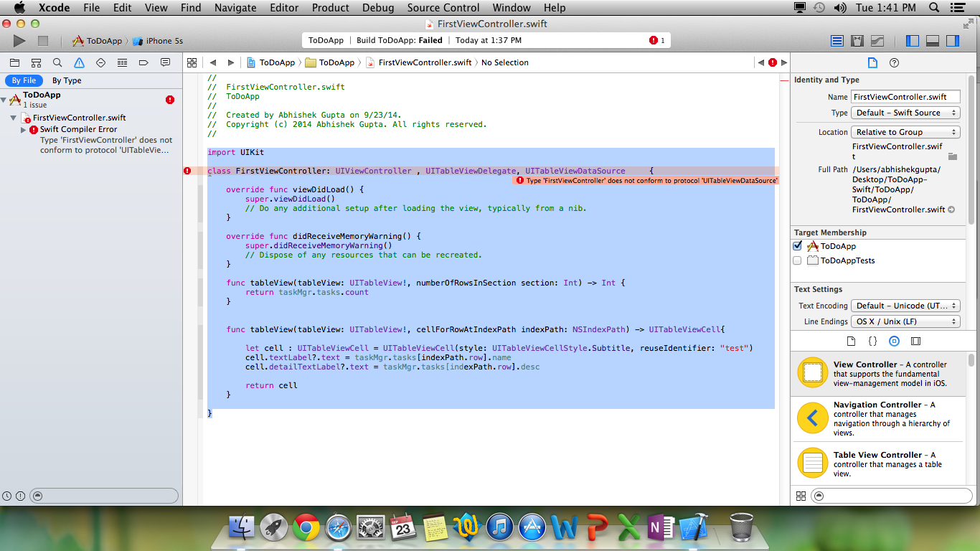
Task: Toggle errors-only filter icon
Action: 20,496
